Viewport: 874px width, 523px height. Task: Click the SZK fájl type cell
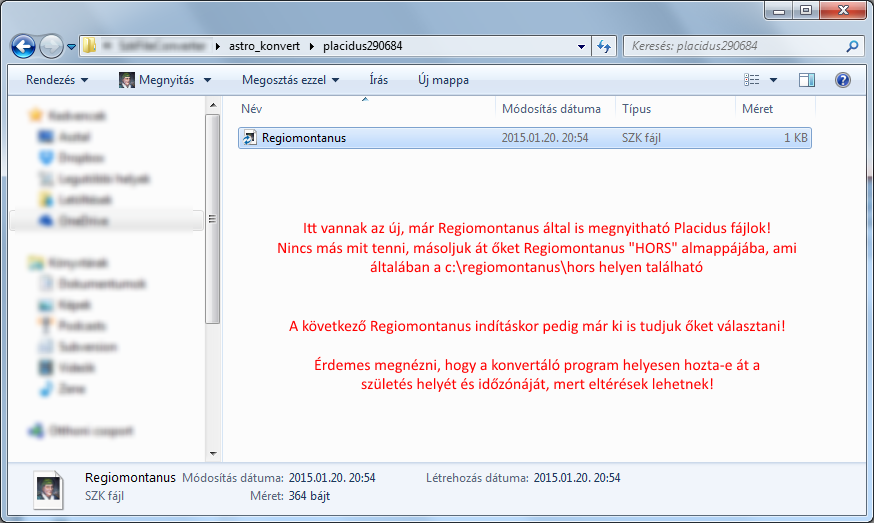click(x=641, y=138)
